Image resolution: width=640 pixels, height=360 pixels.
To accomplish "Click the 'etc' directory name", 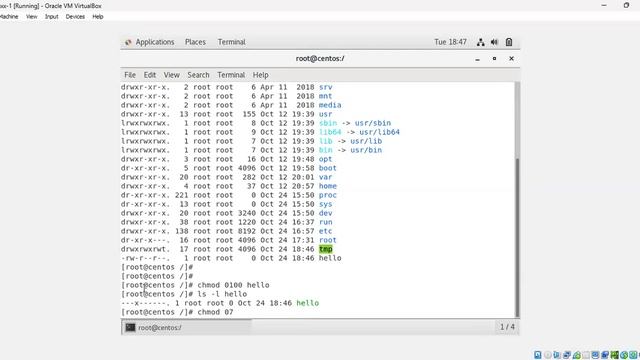I will click(x=325, y=231).
